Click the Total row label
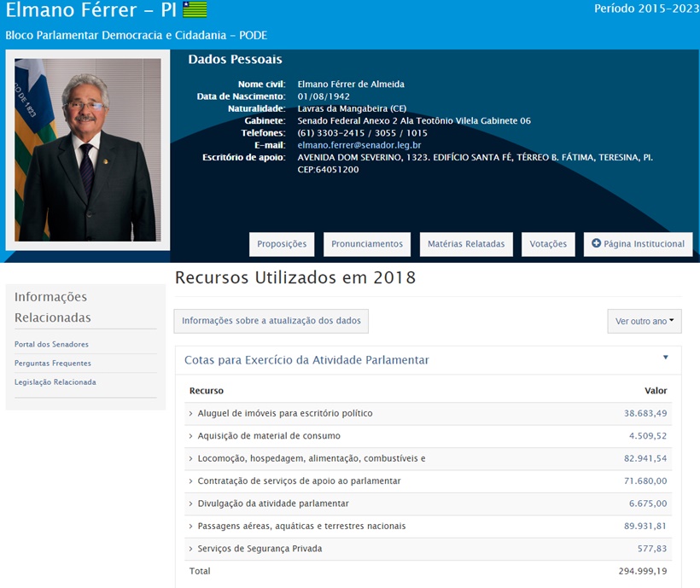The width and height of the screenshot is (700, 588). (200, 571)
